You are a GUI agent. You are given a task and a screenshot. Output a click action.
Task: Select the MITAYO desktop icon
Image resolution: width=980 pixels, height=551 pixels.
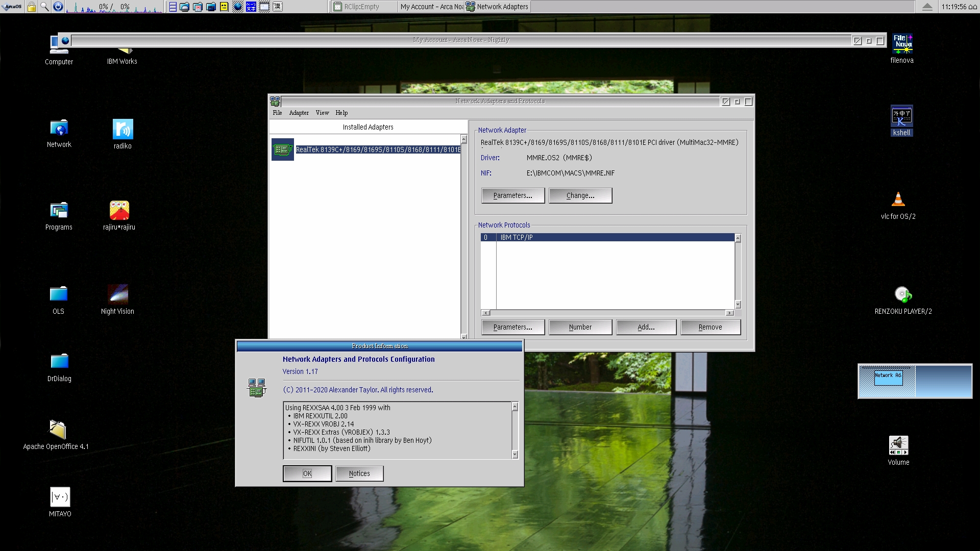click(x=60, y=502)
